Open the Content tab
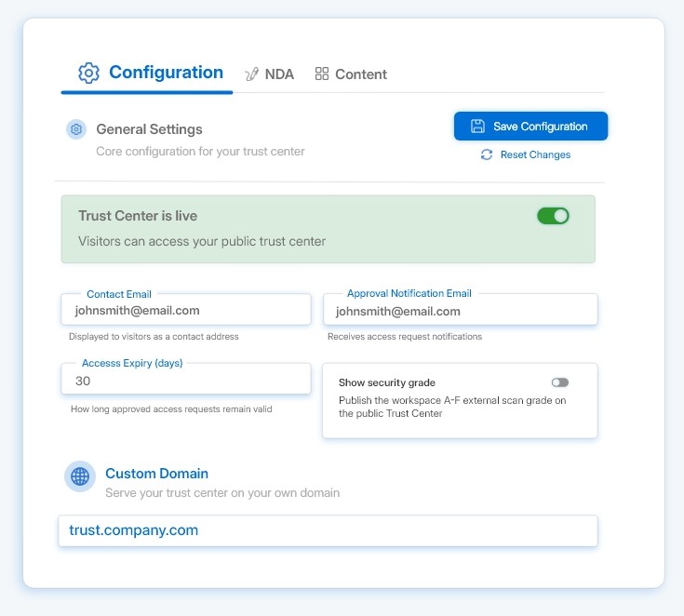The image size is (684, 616). 351,74
